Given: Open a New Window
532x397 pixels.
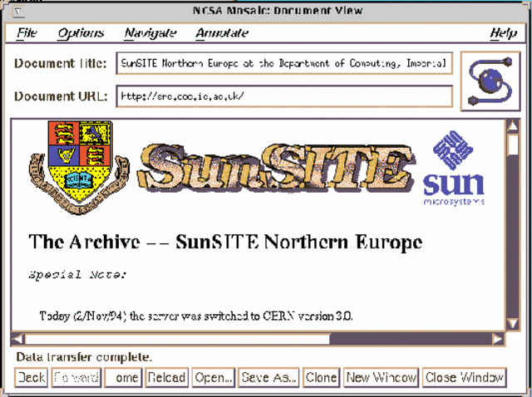Looking at the screenshot, I should 382,377.
